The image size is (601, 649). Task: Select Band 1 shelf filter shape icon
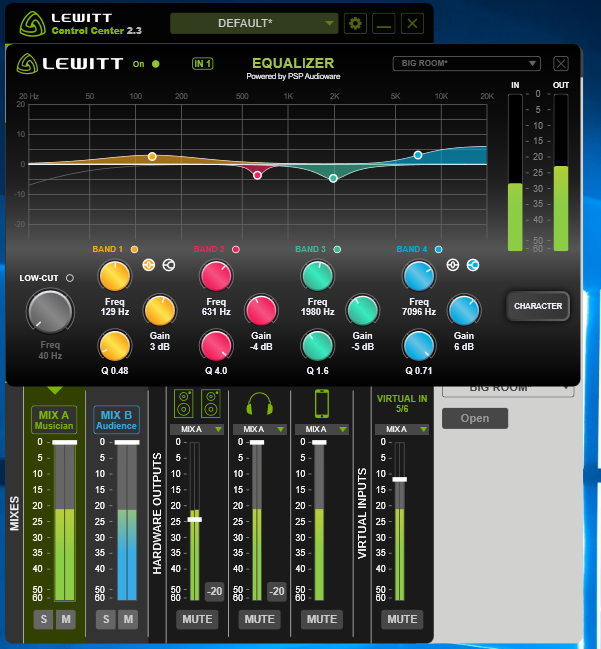tap(168, 265)
